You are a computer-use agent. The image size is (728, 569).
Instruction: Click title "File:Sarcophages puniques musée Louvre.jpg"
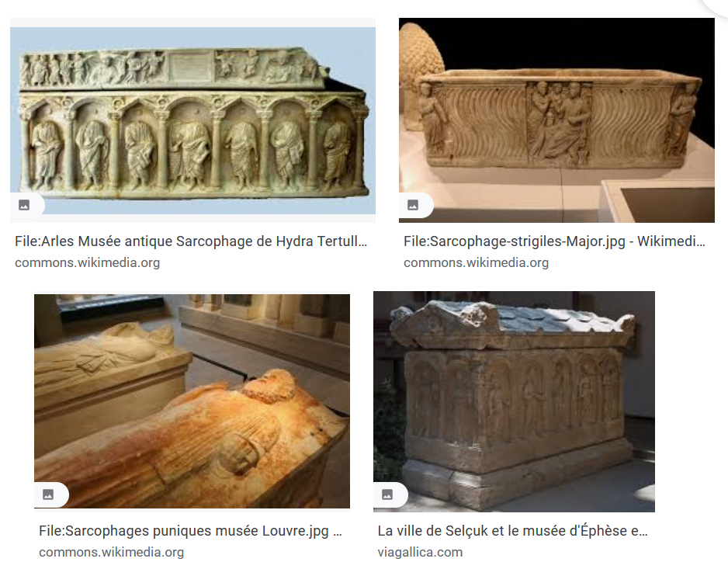(184, 531)
